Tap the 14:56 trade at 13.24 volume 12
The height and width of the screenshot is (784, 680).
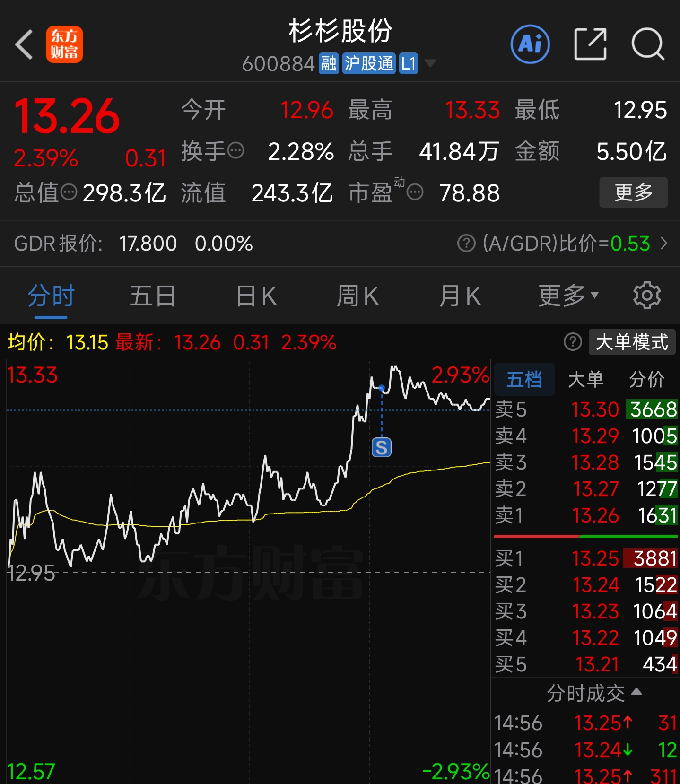coord(586,750)
